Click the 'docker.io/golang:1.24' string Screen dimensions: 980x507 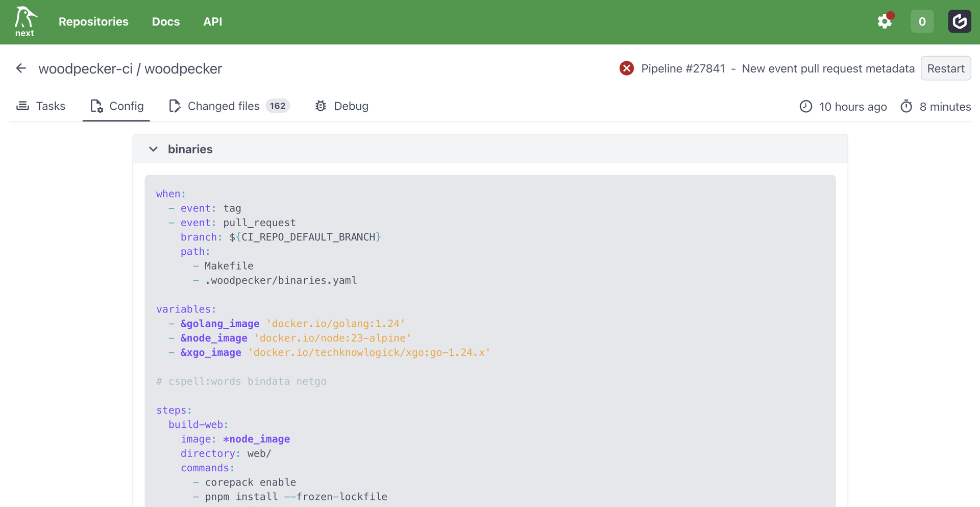[x=336, y=324]
